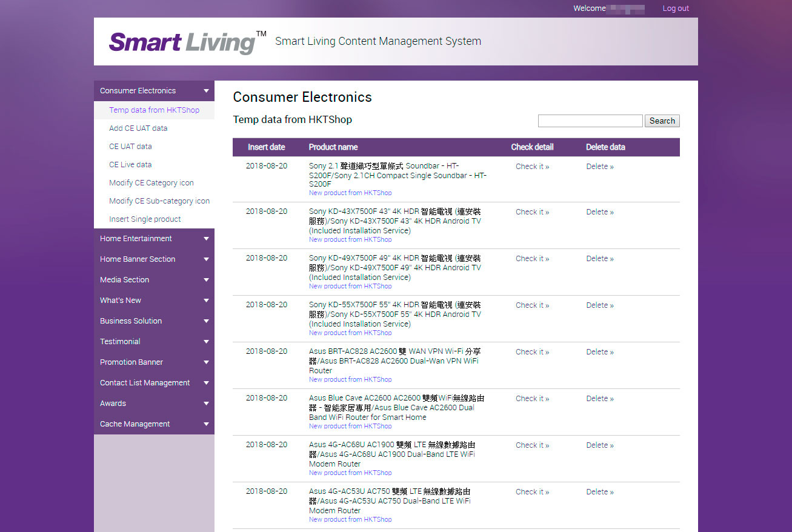Check it for Asus 4G-AC68U router

pyautogui.click(x=532, y=445)
